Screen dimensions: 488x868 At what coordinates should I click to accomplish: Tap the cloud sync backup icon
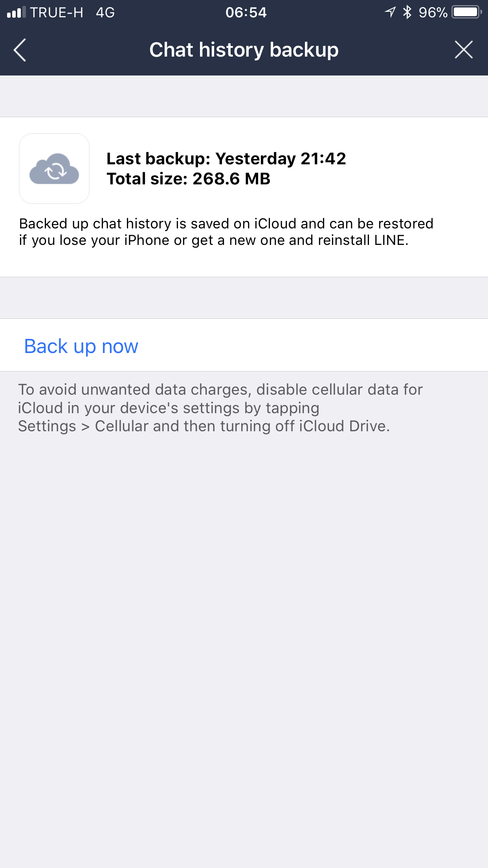pyautogui.click(x=54, y=169)
